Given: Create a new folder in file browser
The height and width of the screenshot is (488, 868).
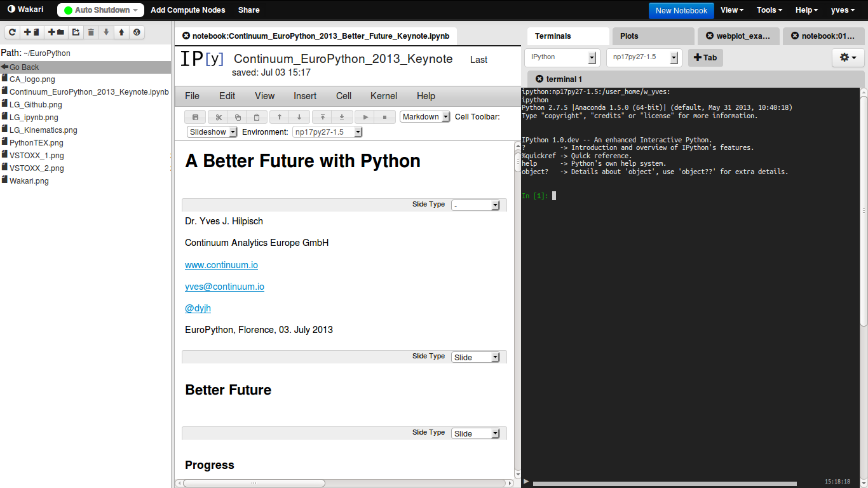Looking at the screenshot, I should (56, 32).
